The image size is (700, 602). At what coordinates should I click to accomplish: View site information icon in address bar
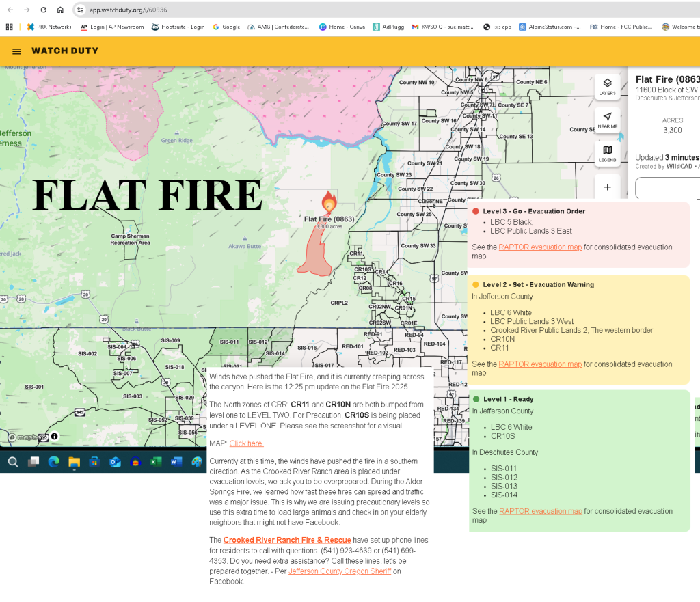coord(80,10)
